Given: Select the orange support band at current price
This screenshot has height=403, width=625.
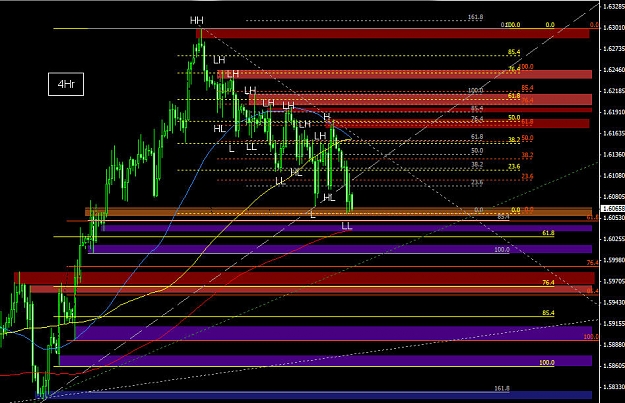Looking at the screenshot, I should pyautogui.click(x=338, y=212).
